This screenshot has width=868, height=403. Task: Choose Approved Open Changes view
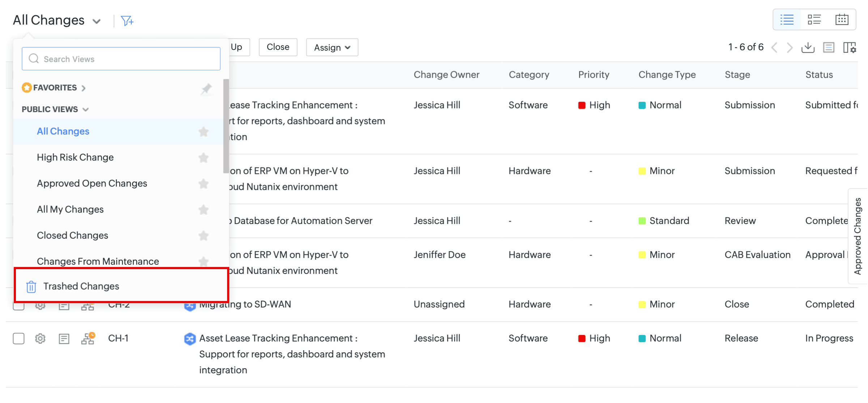click(92, 183)
